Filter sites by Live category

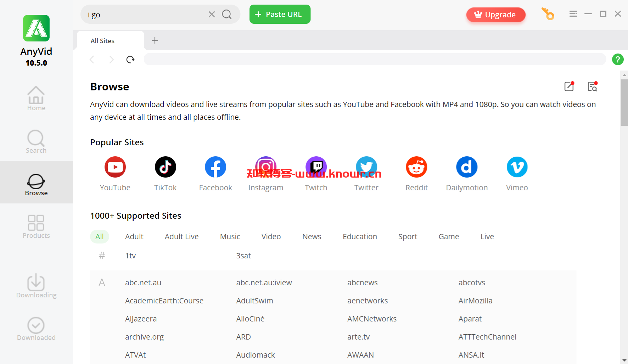[487, 236]
